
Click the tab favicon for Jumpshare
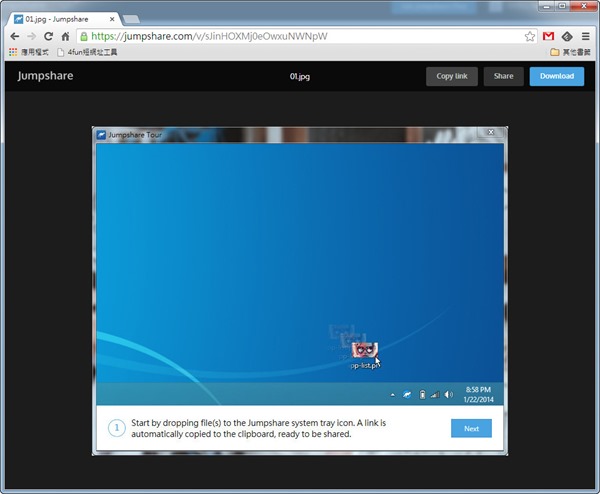coord(18,19)
